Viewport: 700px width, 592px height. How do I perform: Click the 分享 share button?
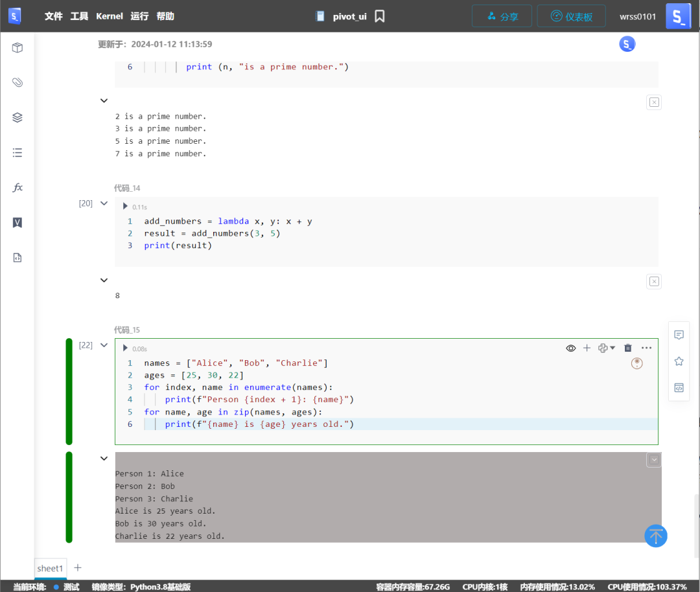(x=502, y=16)
